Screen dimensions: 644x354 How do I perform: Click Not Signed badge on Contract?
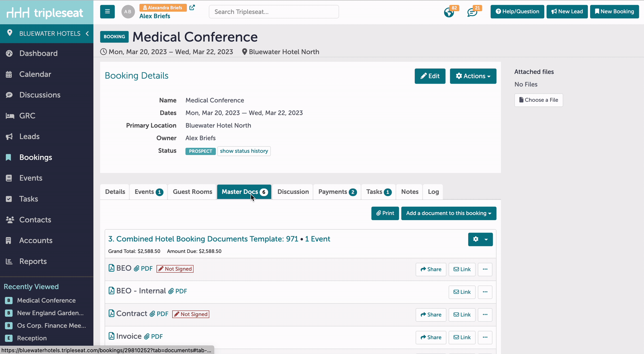(x=191, y=314)
